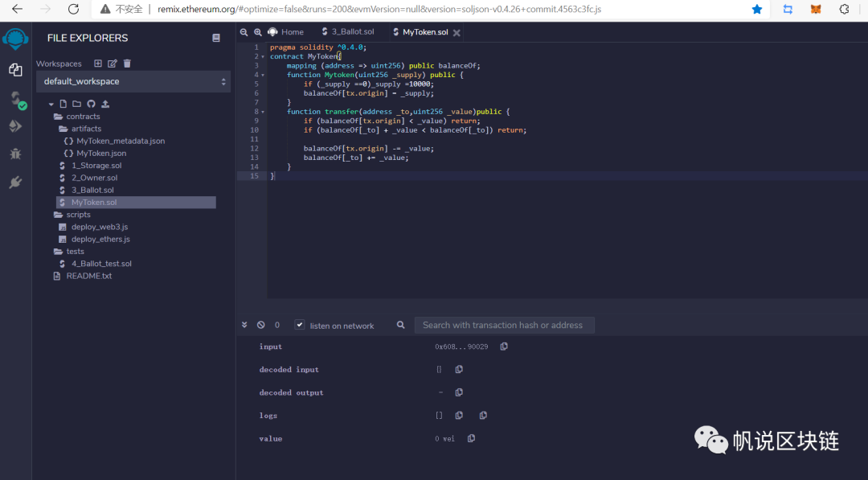Create a new workspace with plus icon
This screenshot has width=868, height=480.
98,64
